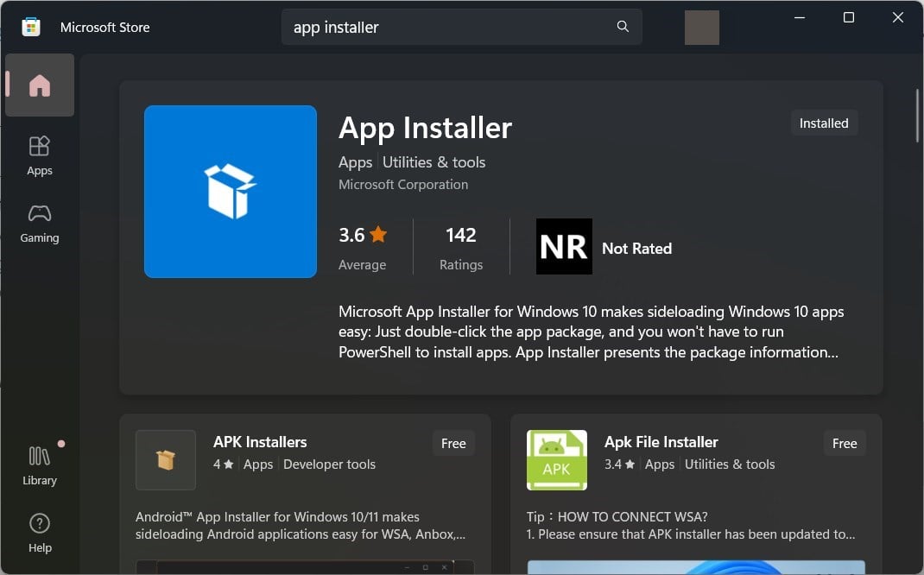
Task: Open the Apk File Installer title
Action: point(661,442)
